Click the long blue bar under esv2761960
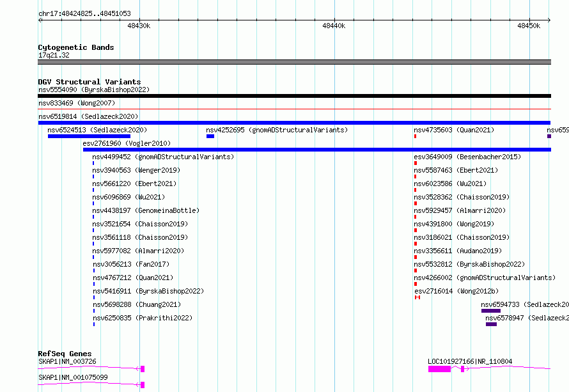The width and height of the screenshot is (569, 392). [x=317, y=150]
